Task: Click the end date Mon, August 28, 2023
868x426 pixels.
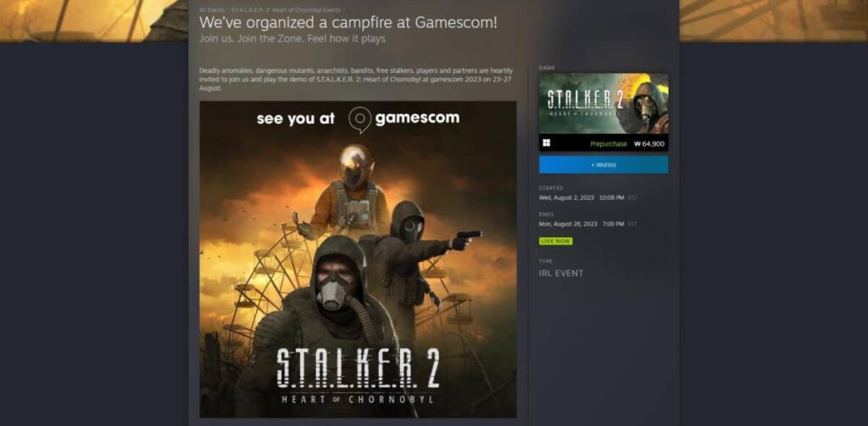Action: pos(568,224)
